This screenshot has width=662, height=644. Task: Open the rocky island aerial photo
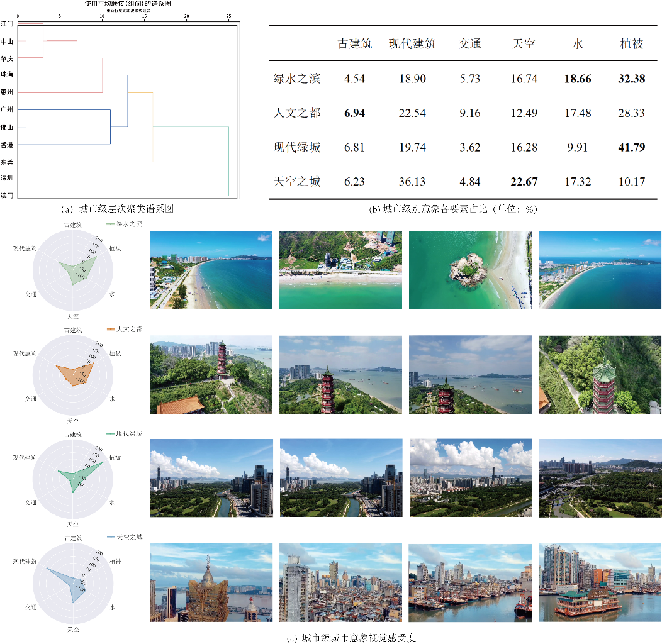469,270
